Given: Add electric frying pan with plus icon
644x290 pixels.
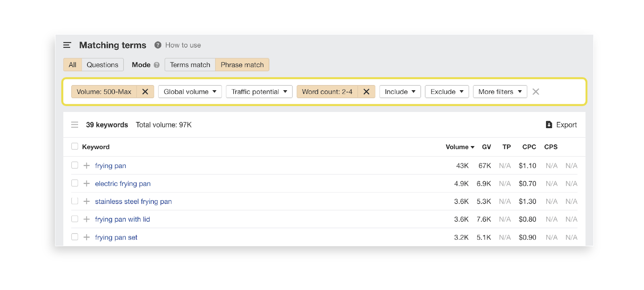Looking at the screenshot, I should click(87, 184).
